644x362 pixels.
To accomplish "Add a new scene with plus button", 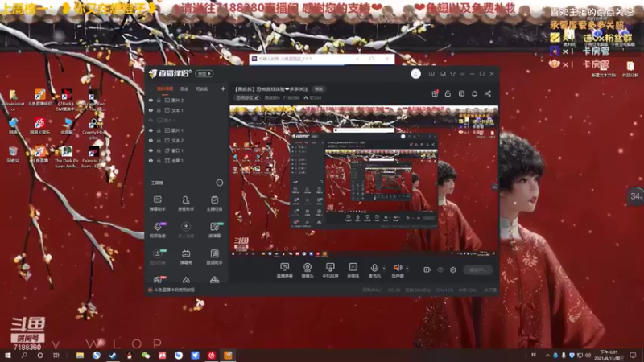I will pyautogui.click(x=223, y=89).
